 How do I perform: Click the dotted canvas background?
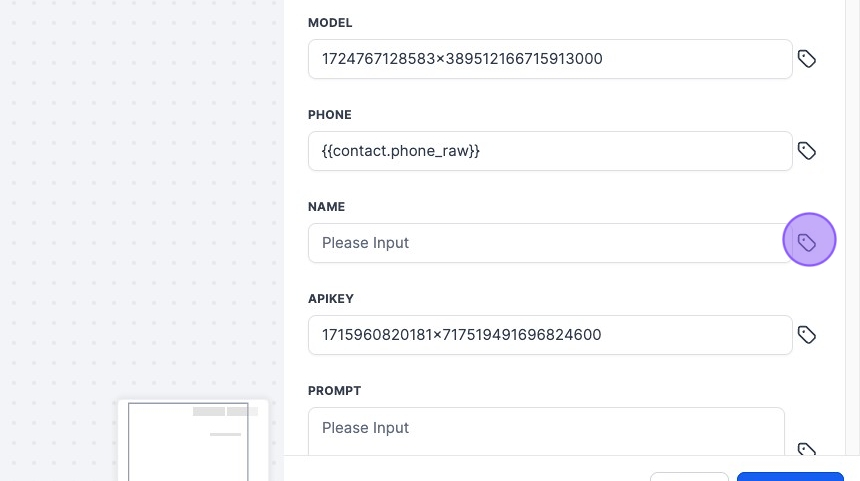pyautogui.click(x=140, y=200)
